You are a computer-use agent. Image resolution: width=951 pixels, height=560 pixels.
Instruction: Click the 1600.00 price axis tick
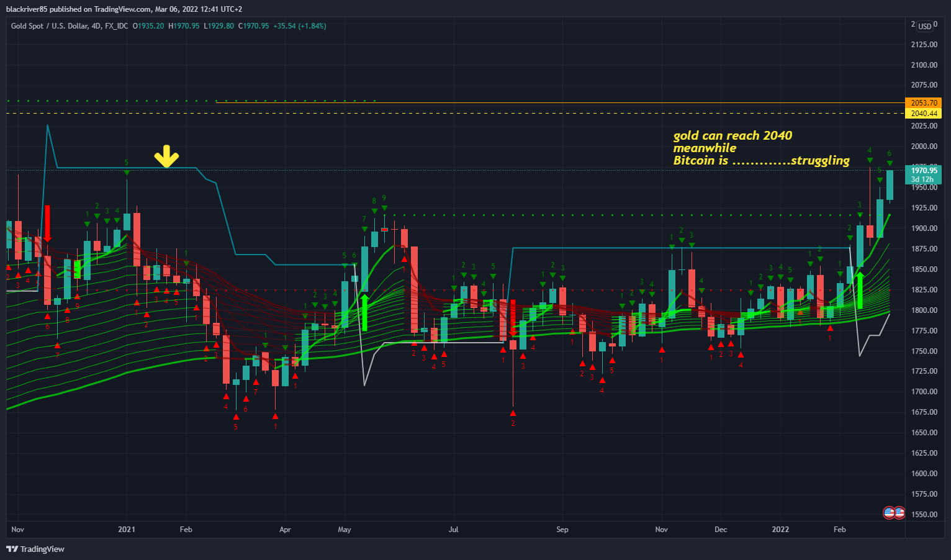click(924, 474)
